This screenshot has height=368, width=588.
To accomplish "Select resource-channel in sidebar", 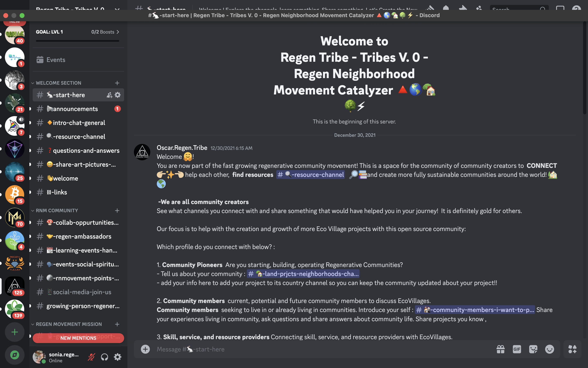I will [78, 137].
